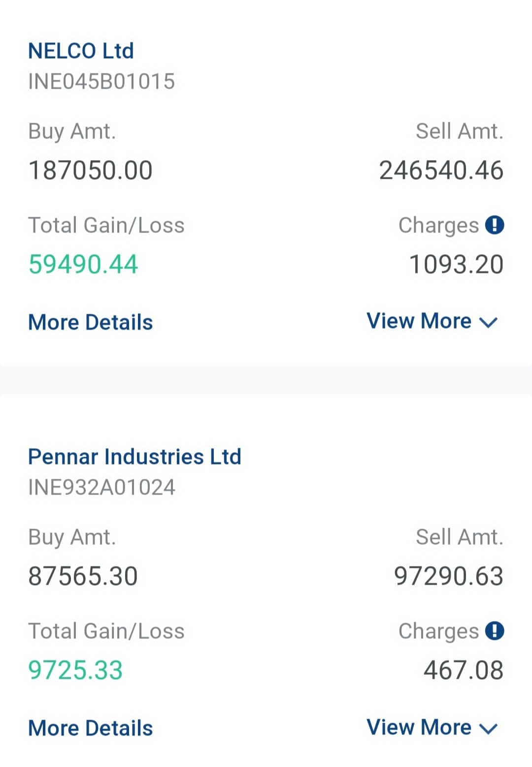
Task: Click NELCO sell amount 246540.46
Action: 441,170
